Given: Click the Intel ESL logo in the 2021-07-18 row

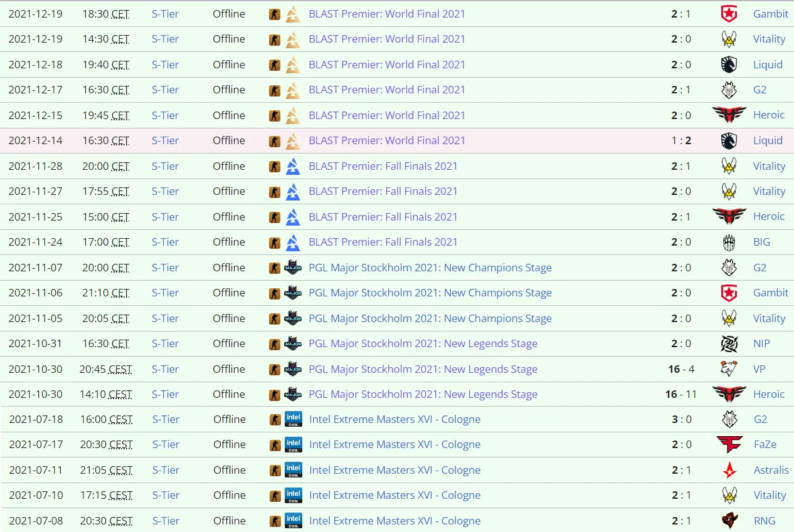Looking at the screenshot, I should pos(294,419).
